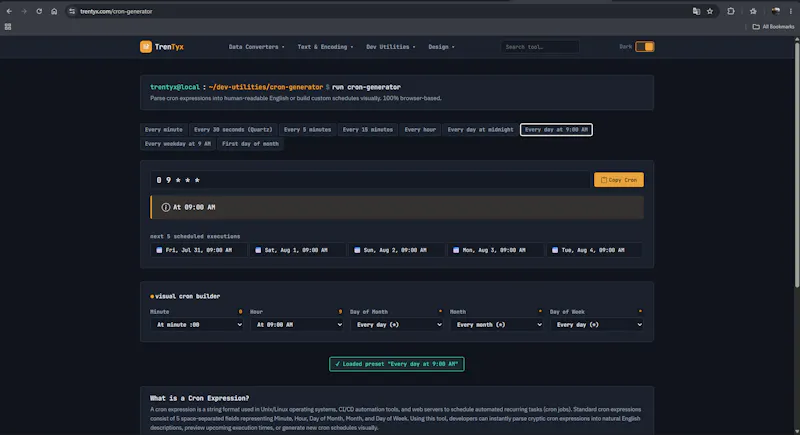Screen dimensions: 800x435
Task: Expand the Data Converters menu
Action: pos(257,46)
